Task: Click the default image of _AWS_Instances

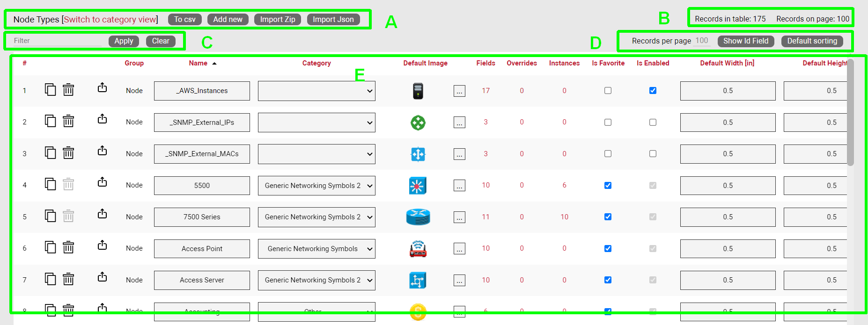Action: [x=418, y=91]
